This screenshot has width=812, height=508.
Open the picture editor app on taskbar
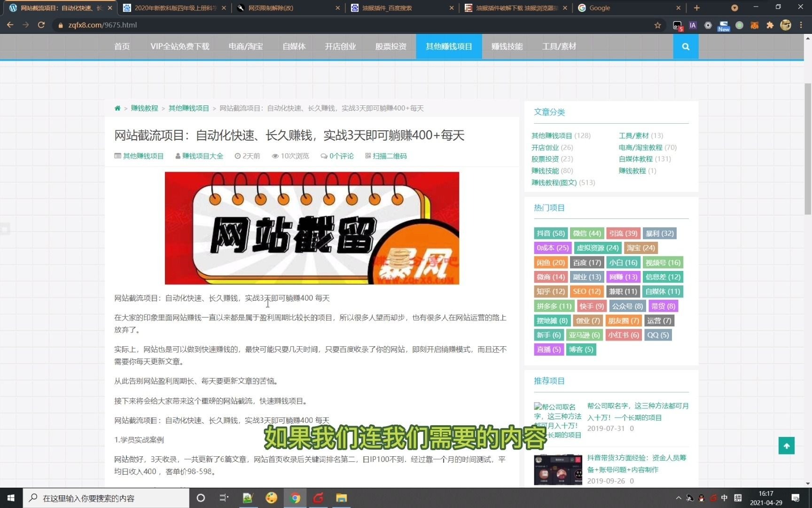coord(248,498)
